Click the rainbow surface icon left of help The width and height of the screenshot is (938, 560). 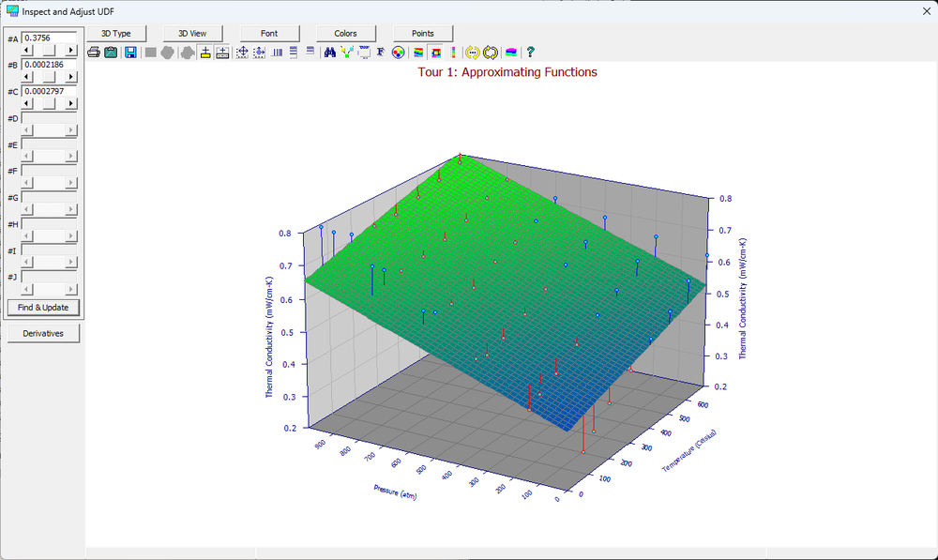click(x=511, y=53)
